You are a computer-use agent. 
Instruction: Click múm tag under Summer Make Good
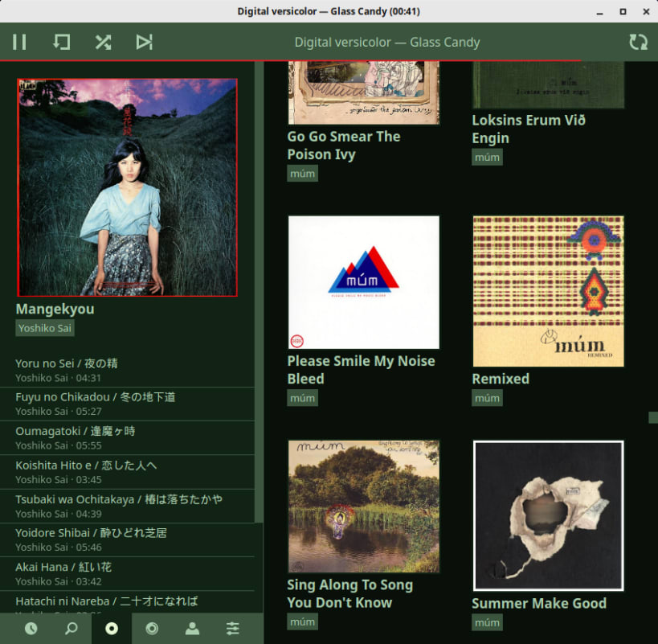click(487, 622)
